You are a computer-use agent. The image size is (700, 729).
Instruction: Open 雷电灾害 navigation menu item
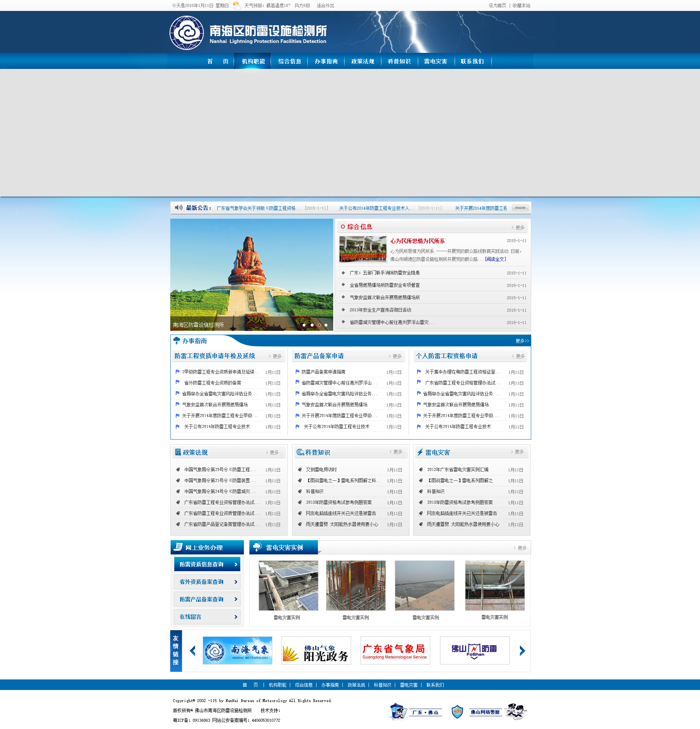(436, 61)
